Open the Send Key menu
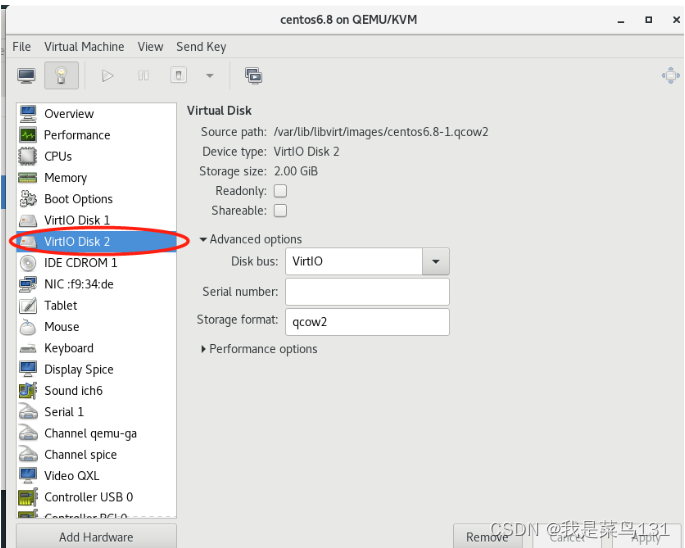The image size is (685, 548). click(201, 47)
